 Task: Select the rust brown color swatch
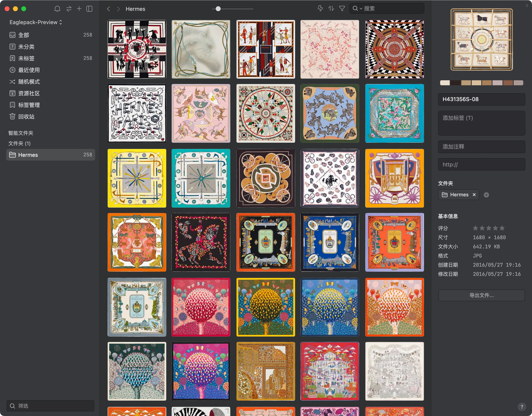508,83
